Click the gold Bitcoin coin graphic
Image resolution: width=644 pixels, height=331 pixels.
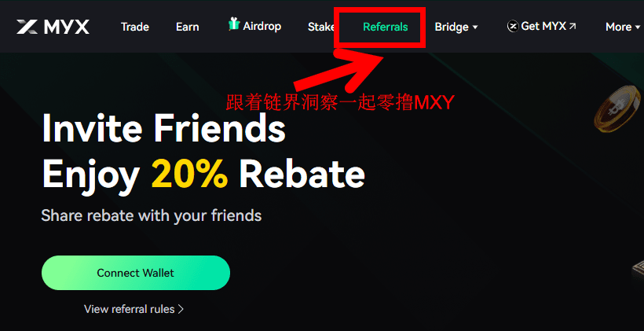click(x=620, y=108)
